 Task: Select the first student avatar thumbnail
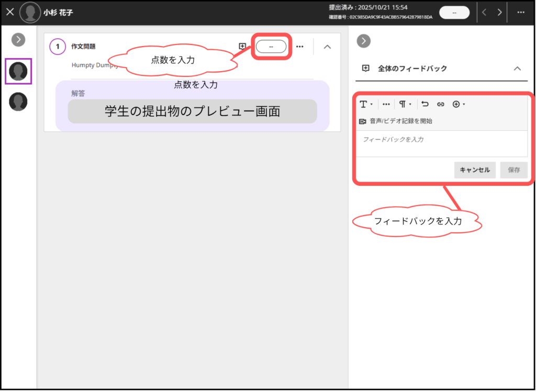[18, 71]
